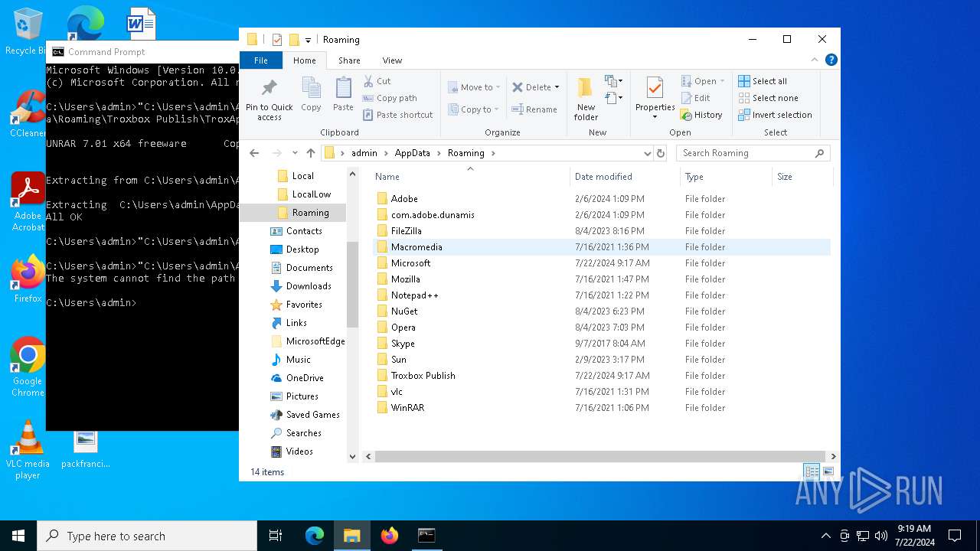Click Select none in ribbon
The image size is (980, 551).
(x=768, y=98)
